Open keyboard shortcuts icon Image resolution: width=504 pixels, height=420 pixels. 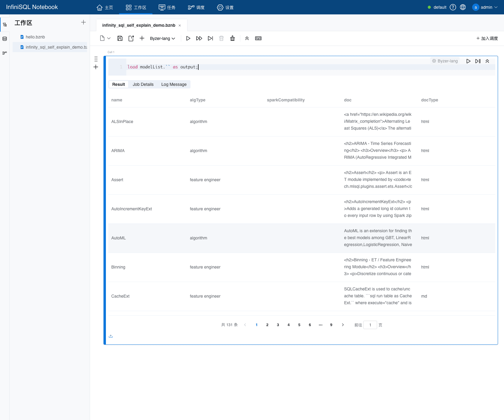pyautogui.click(x=258, y=38)
